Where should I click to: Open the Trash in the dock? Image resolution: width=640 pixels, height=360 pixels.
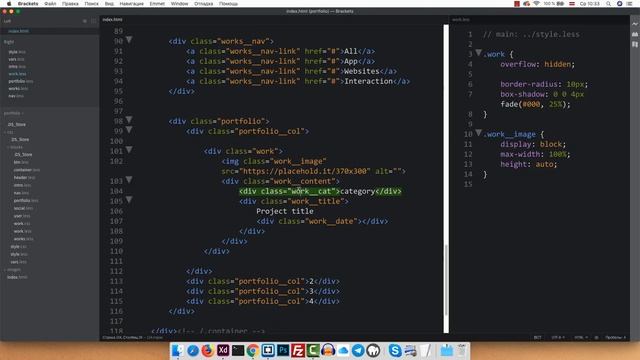[x=461, y=350]
